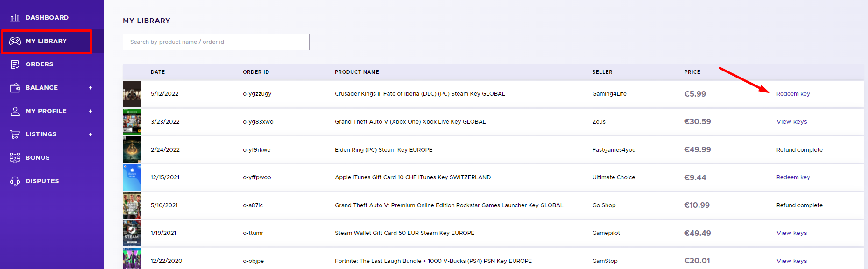Image resolution: width=868 pixels, height=269 pixels.
Task: Click the MY LIBRARY page heading
Action: (x=147, y=21)
